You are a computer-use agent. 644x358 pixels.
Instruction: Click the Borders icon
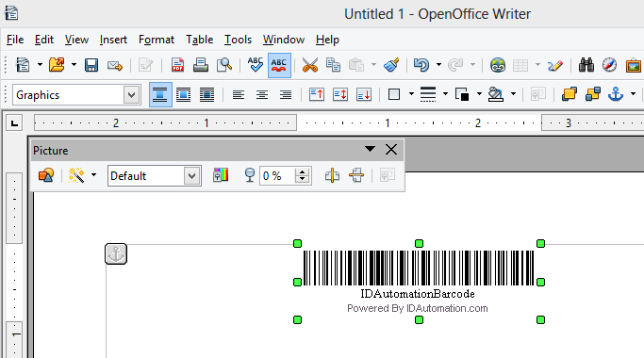pyautogui.click(x=394, y=95)
